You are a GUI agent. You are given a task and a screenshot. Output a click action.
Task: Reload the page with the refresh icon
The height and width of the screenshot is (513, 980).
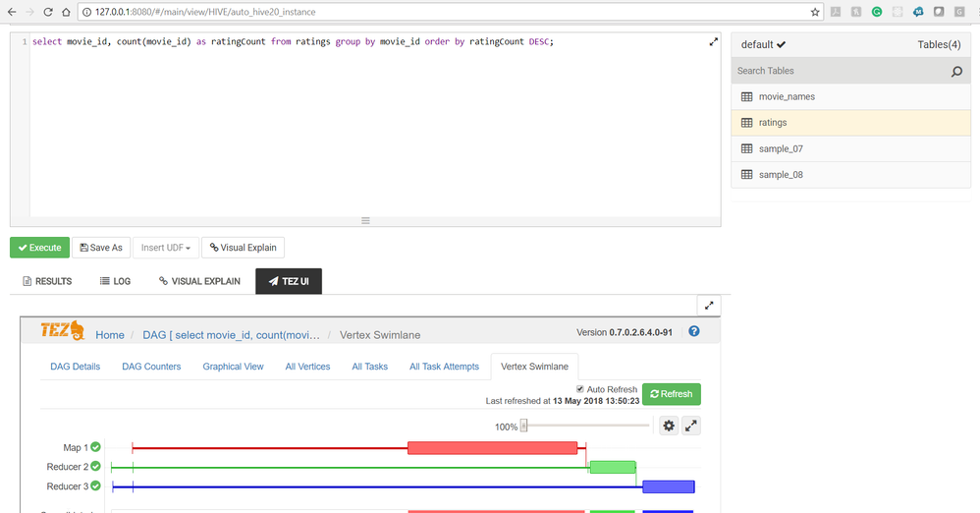pyautogui.click(x=48, y=12)
